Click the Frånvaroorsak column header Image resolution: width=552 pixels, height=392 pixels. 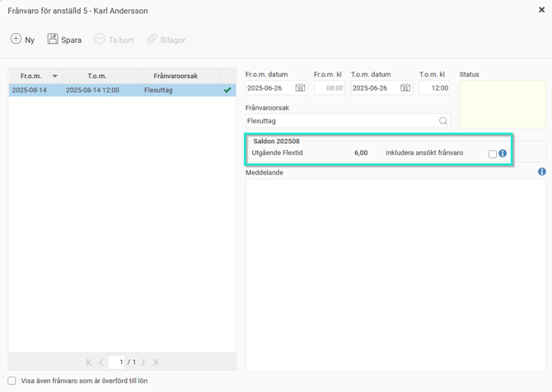175,77
